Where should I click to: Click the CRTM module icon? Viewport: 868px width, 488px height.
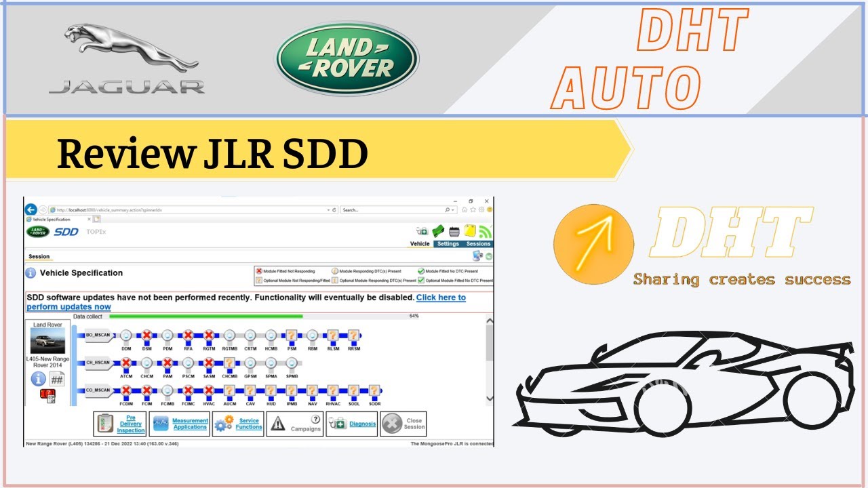pyautogui.click(x=250, y=335)
